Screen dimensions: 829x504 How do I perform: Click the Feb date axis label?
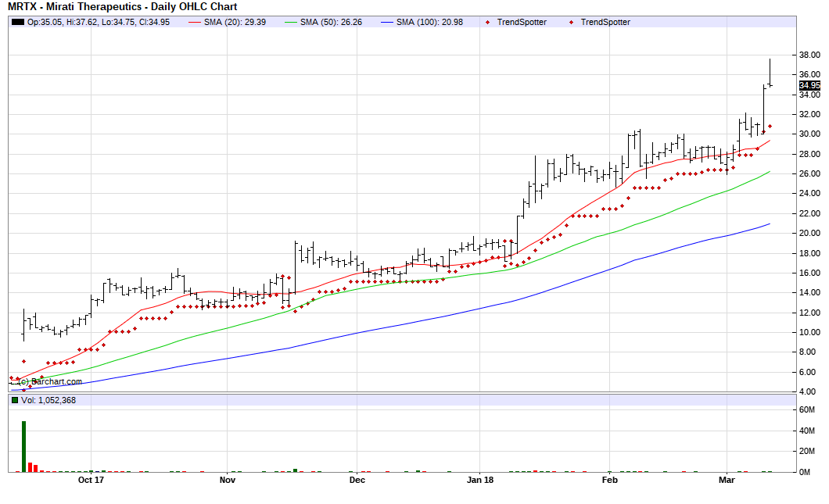pos(609,480)
